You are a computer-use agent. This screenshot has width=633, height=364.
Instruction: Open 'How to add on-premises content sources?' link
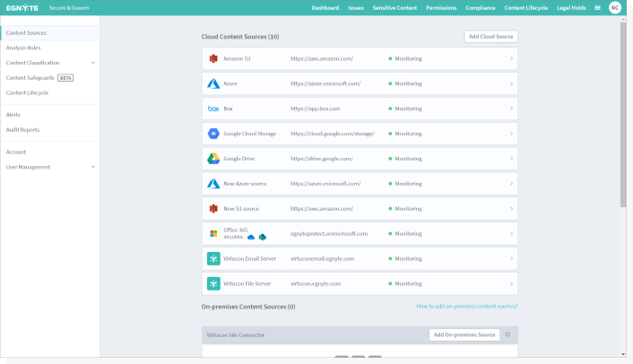click(x=467, y=307)
